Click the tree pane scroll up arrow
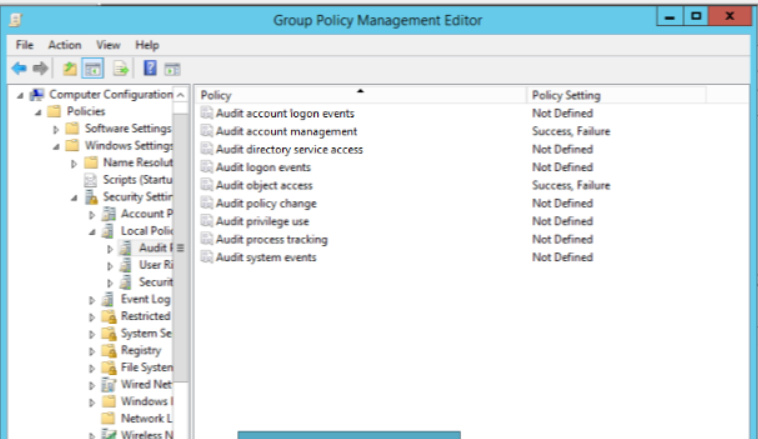This screenshot has height=439, width=758. [181, 94]
